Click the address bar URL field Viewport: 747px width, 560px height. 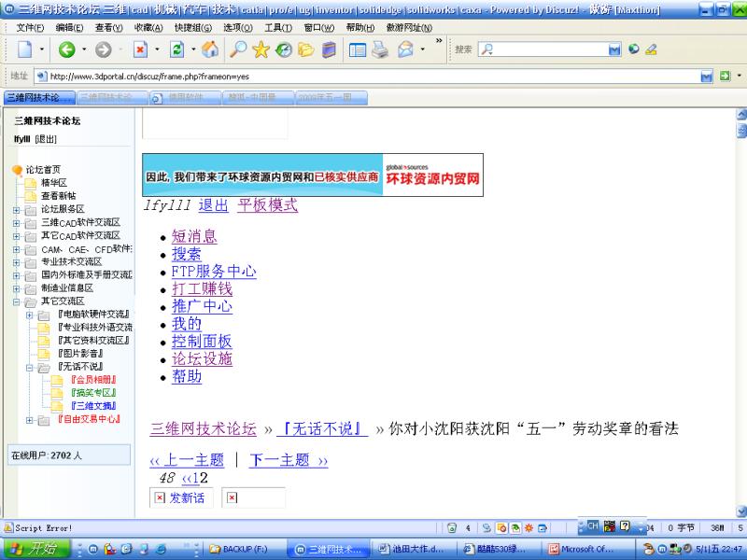[374, 77]
